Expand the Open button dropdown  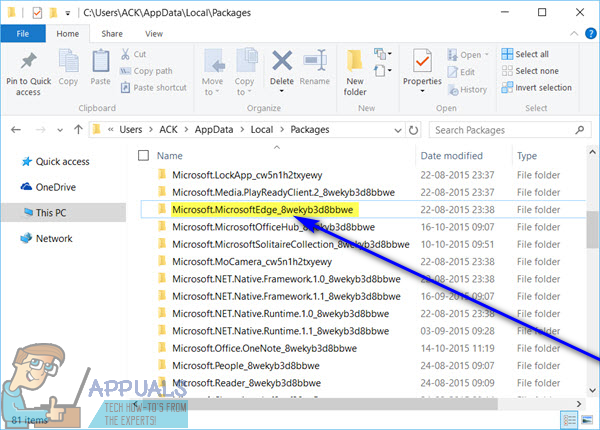(x=487, y=55)
